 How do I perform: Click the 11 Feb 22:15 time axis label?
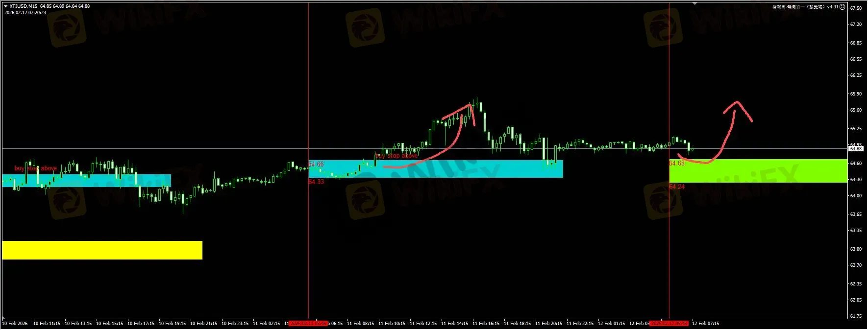point(580,324)
